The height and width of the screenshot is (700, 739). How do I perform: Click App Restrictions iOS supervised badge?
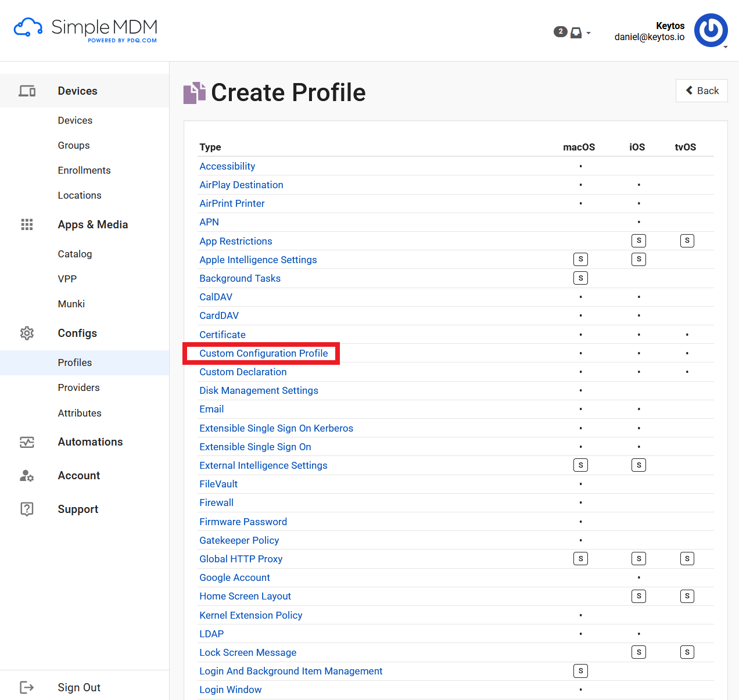(638, 240)
